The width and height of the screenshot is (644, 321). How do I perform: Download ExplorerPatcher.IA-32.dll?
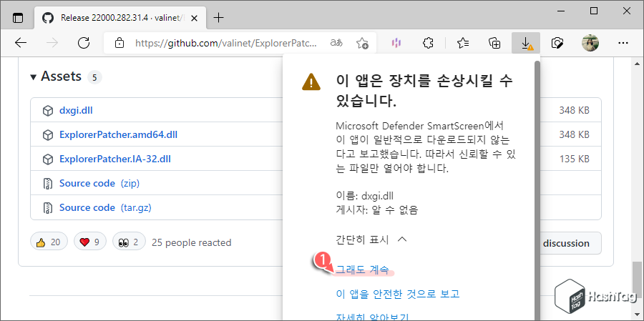coord(115,159)
